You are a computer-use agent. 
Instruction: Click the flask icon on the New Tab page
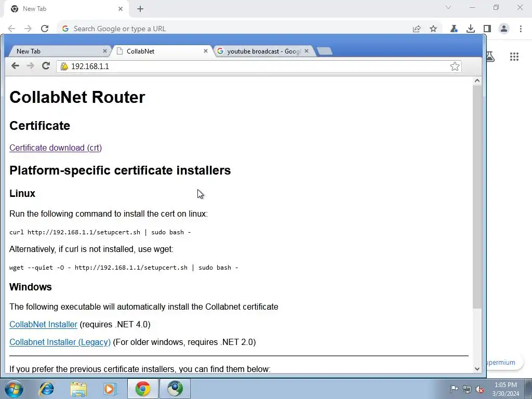tap(490, 57)
